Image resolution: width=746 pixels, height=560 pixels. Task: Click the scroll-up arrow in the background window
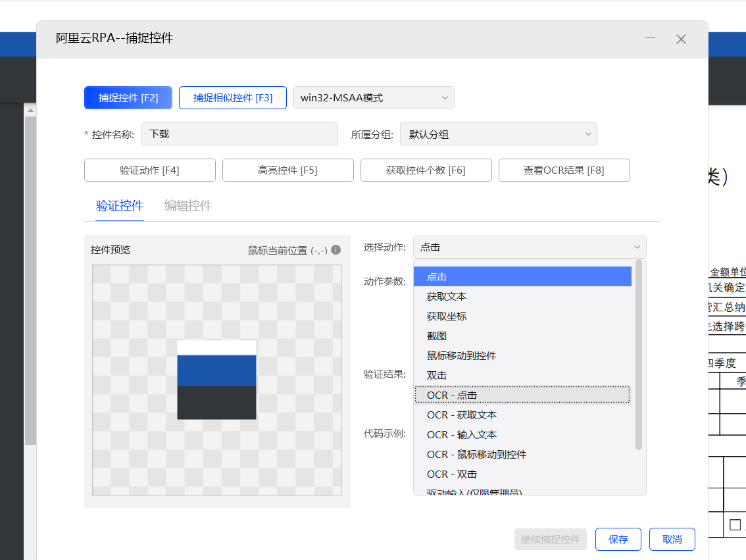(x=30, y=111)
